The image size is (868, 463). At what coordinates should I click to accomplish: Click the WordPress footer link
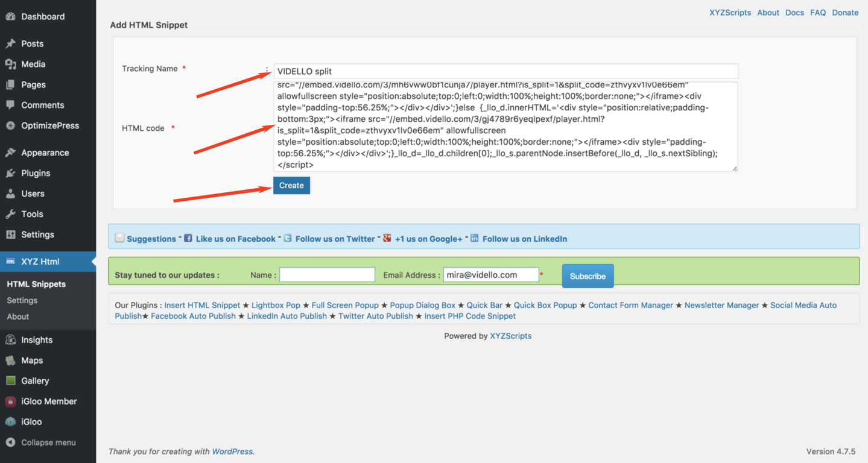[232, 452]
